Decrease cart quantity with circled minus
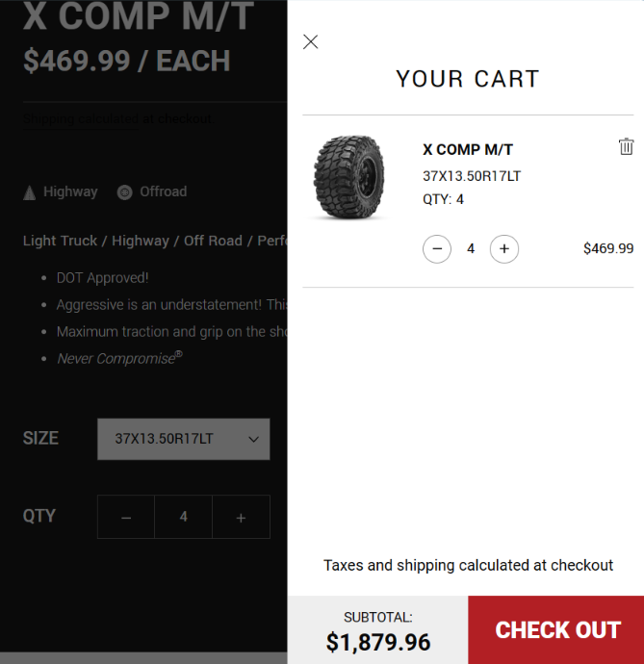644x664 pixels. tap(437, 249)
